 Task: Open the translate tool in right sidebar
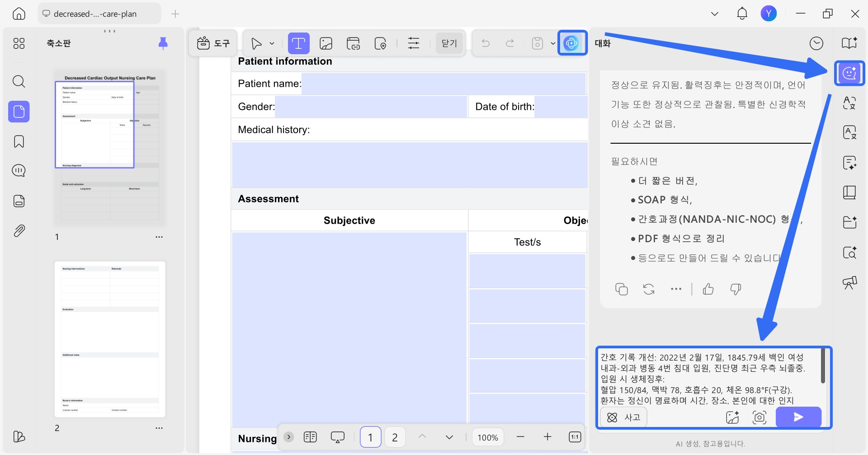(x=849, y=103)
